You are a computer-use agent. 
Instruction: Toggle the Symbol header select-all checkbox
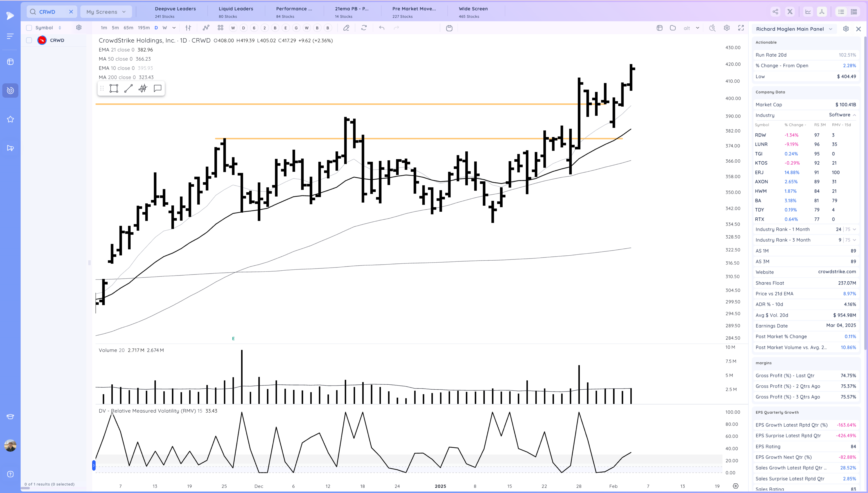click(29, 28)
